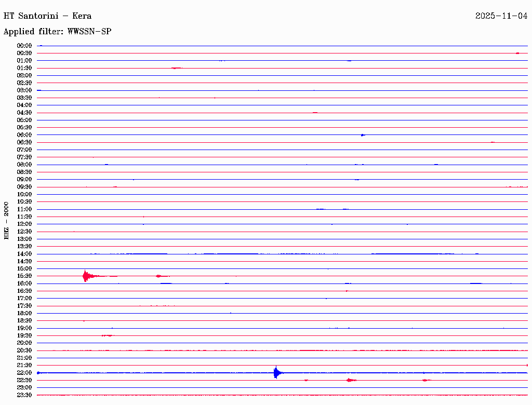
Task: Click the red blip at the end of the 00:30 trace
Action: point(518,53)
